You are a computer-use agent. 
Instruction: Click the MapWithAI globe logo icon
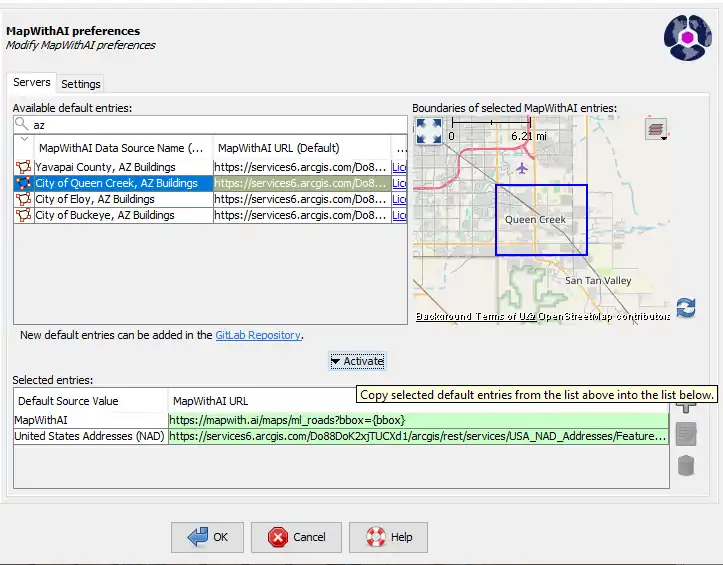pyautogui.click(x=687, y=37)
